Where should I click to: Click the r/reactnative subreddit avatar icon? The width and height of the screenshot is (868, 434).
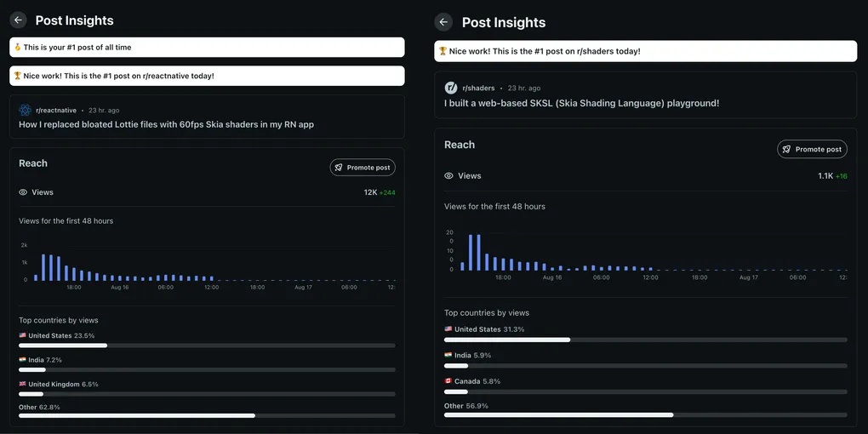pos(25,110)
